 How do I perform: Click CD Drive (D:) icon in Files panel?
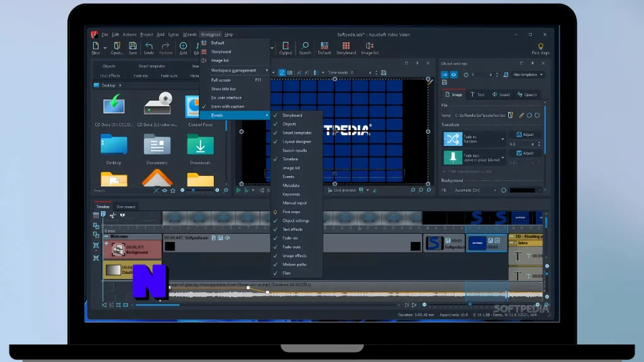coord(114,104)
